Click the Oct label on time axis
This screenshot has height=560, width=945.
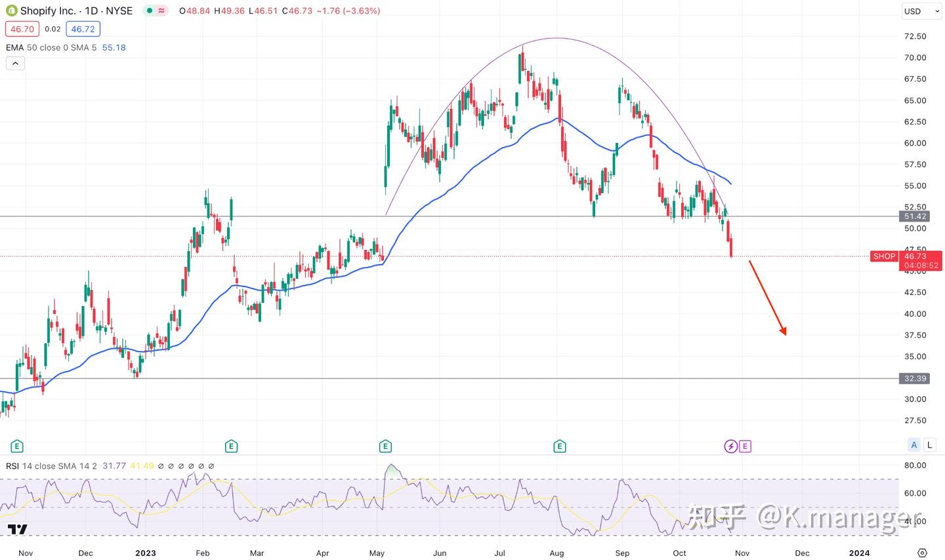(x=679, y=553)
